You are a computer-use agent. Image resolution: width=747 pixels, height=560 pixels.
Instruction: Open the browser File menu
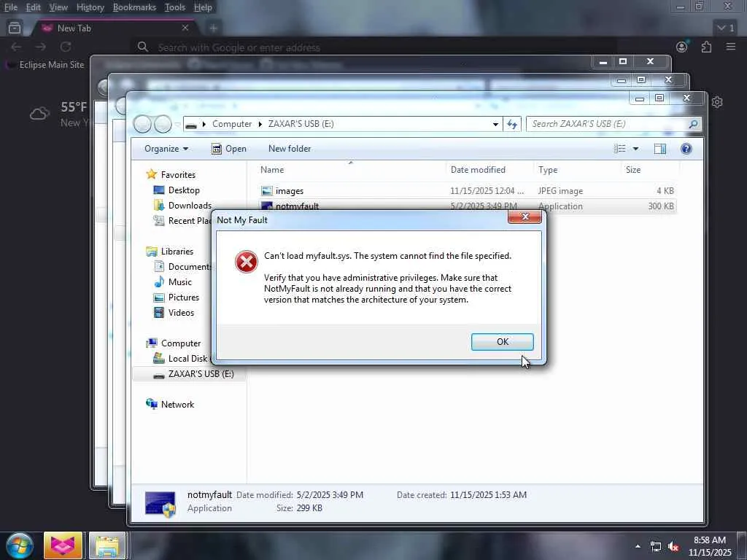10,7
